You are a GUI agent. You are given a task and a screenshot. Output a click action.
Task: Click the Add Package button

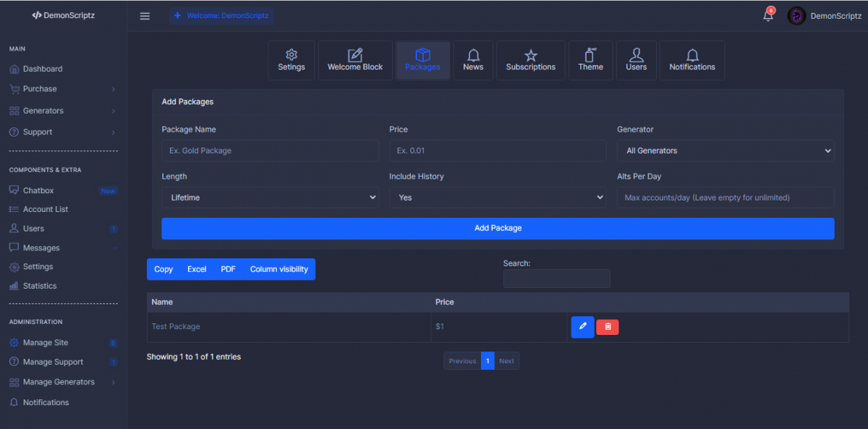[x=498, y=228]
